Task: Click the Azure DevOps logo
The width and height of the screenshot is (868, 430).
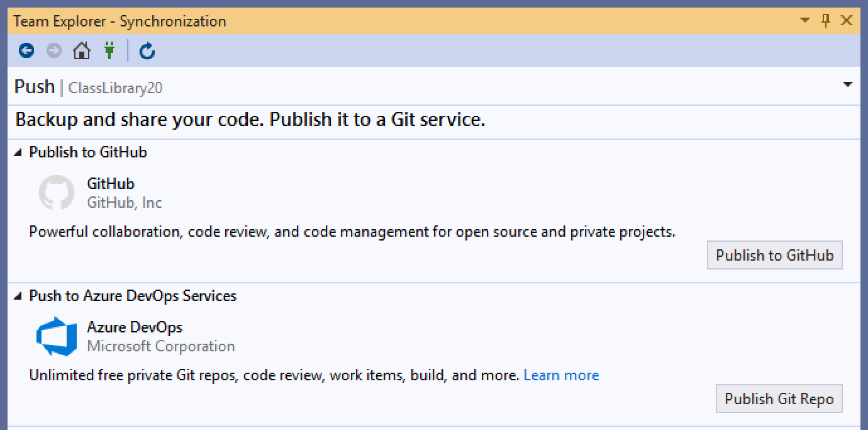Action: 57,336
